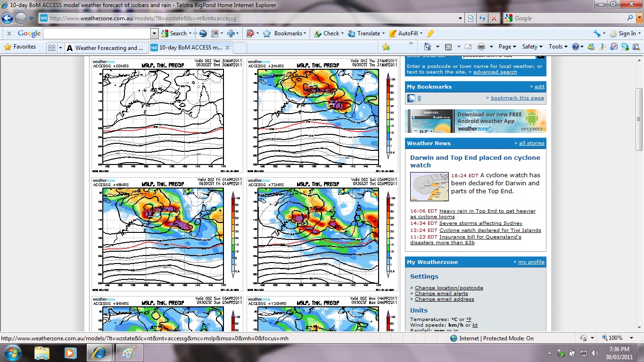Screen dimensions: 644x362
Task: Click the Google Toolbar Search button
Action: [174, 33]
